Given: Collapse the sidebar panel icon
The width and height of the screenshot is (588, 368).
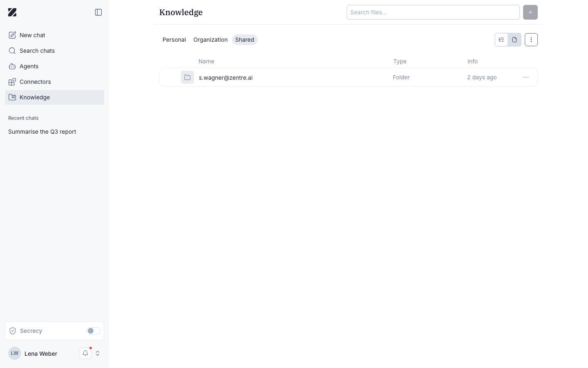Looking at the screenshot, I should 98,12.
